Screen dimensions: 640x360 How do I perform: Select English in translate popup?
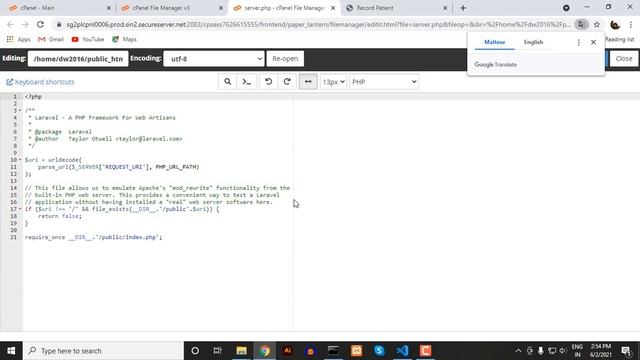click(533, 42)
